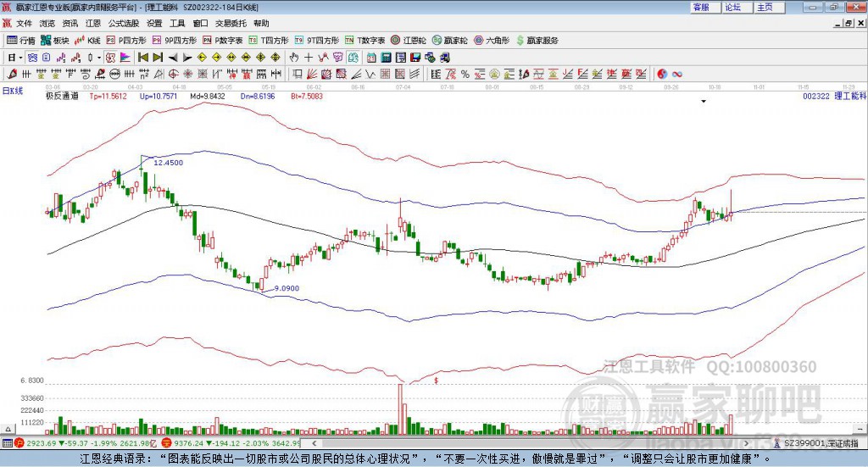The image size is (868, 467).
Task: Click the 主页 homepage button
Action: tap(770, 7)
